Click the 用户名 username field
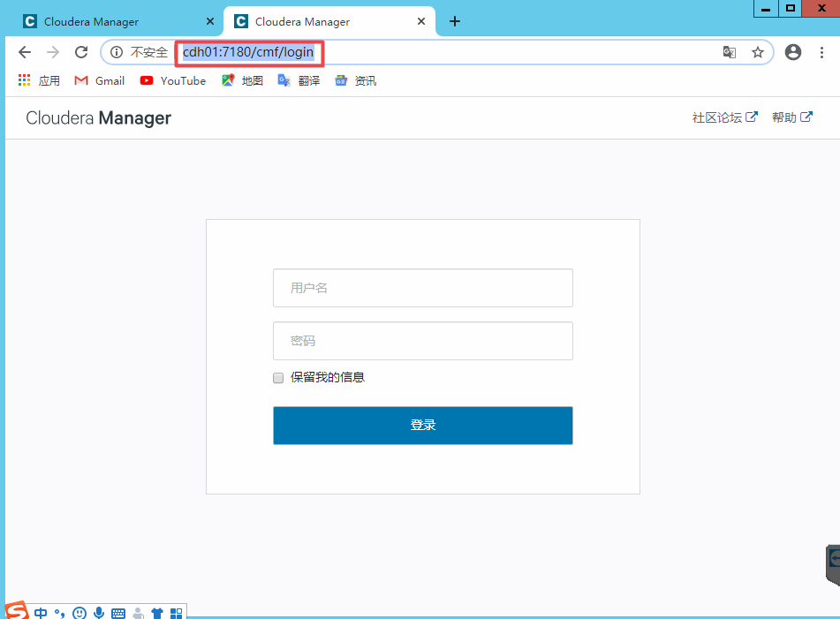Image resolution: width=840 pixels, height=619 pixels. pyautogui.click(x=423, y=288)
